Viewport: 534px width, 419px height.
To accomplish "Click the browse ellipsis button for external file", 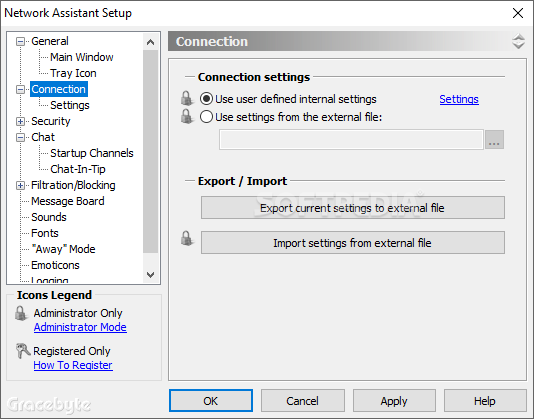I will [x=494, y=140].
